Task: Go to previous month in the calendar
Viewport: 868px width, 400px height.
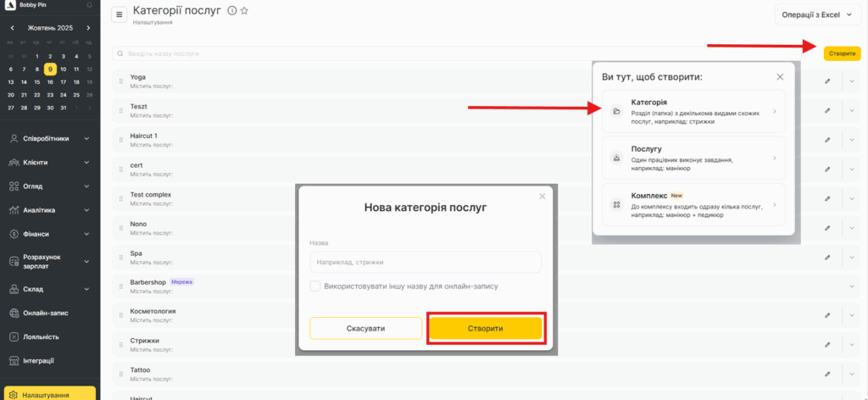Action: (11, 28)
